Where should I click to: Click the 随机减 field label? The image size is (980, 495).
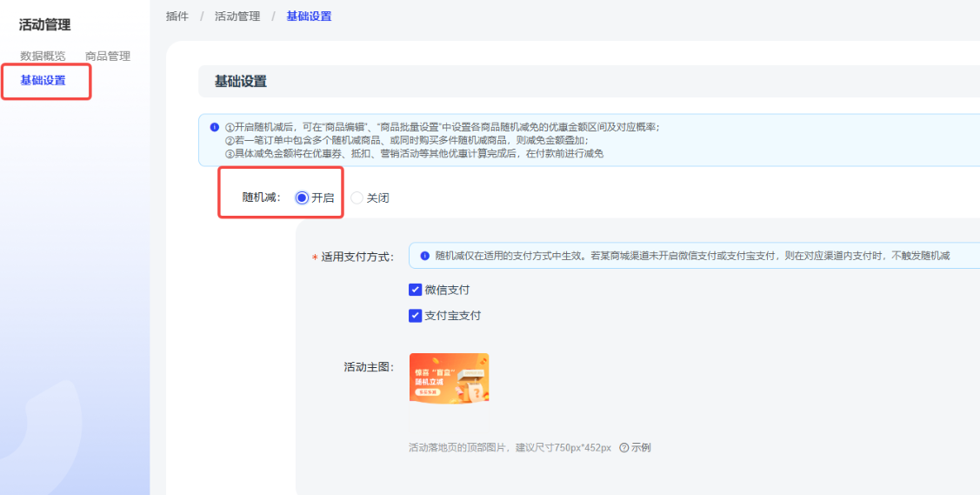pyautogui.click(x=261, y=197)
